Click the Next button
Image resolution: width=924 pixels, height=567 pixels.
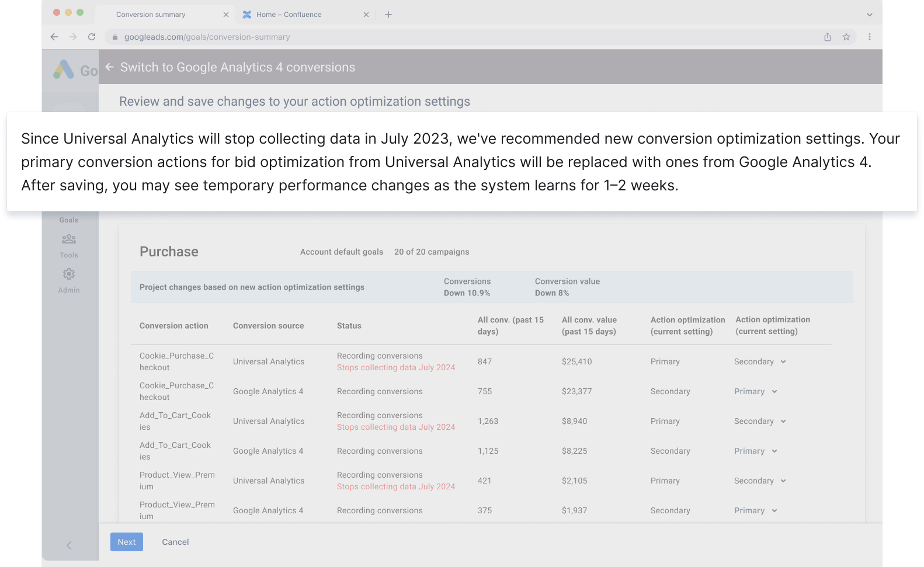point(127,542)
